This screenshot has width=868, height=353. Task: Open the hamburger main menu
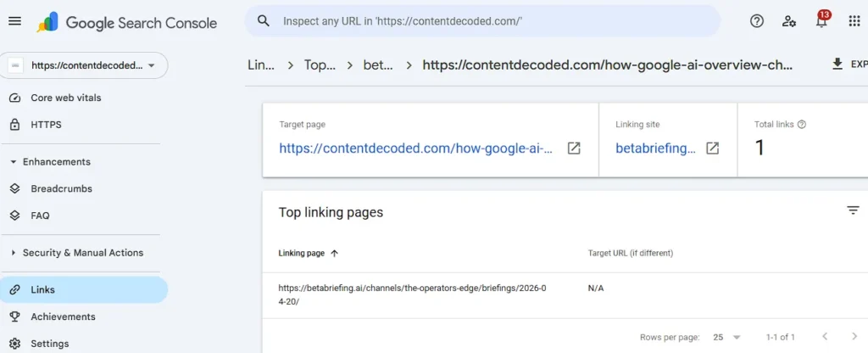(x=15, y=21)
